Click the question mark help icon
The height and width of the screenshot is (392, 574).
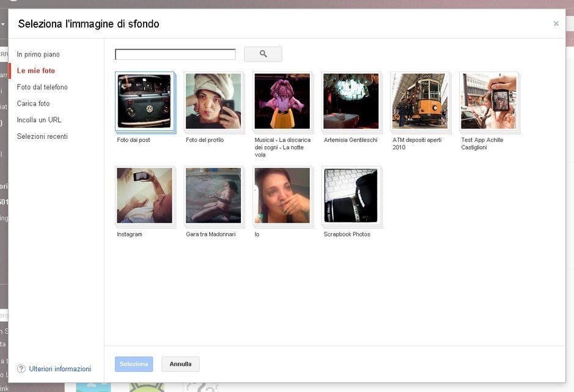click(x=21, y=369)
